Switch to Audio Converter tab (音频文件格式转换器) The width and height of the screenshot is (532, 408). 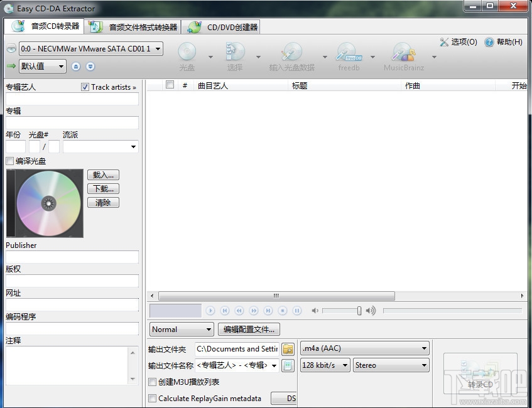133,27
